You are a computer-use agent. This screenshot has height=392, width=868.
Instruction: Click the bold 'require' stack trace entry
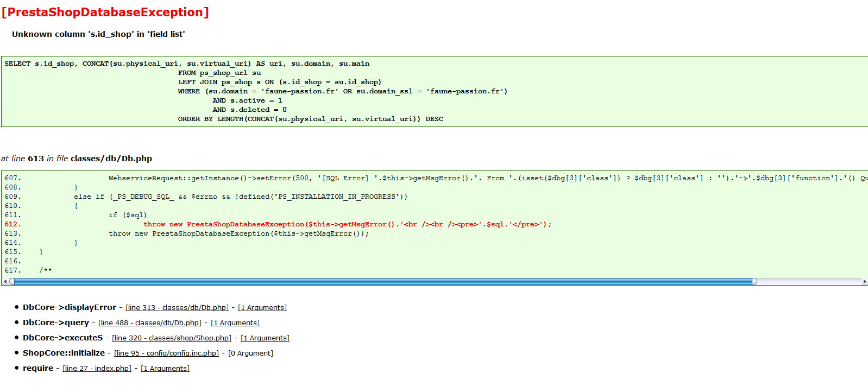tap(38, 368)
